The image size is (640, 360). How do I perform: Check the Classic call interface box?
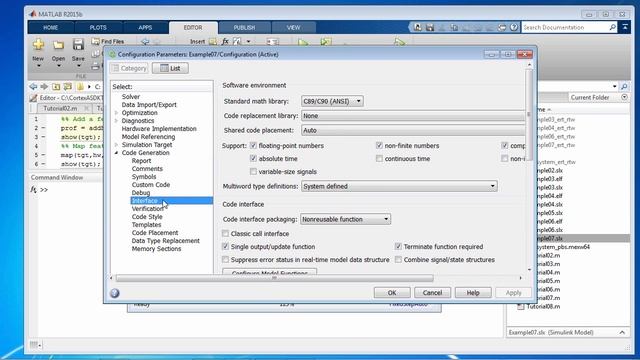point(225,233)
